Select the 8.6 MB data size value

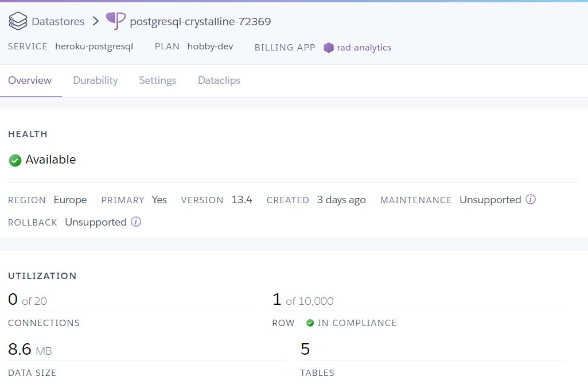tap(30, 350)
